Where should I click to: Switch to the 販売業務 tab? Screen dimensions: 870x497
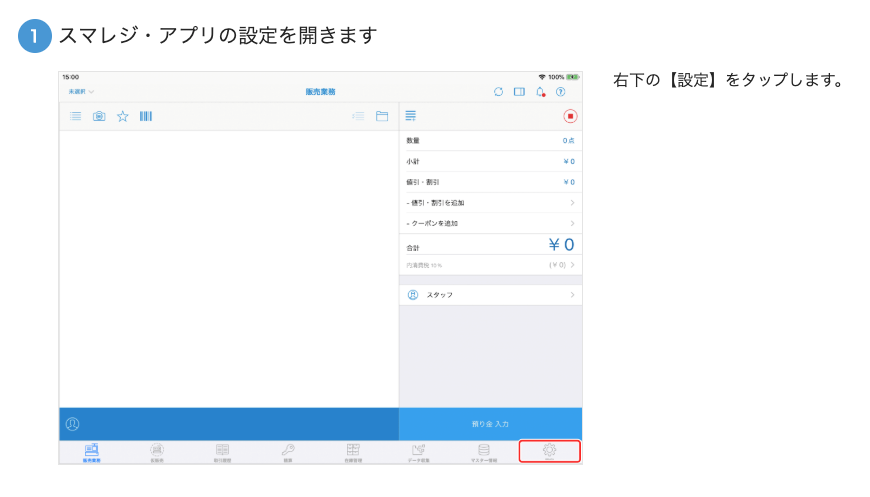pyautogui.click(x=91, y=452)
